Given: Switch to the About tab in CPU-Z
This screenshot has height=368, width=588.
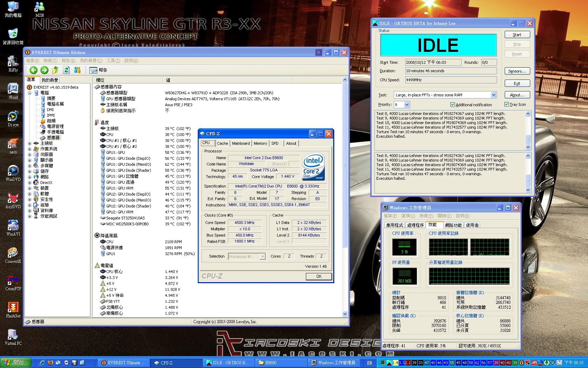Looking at the screenshot, I should [x=291, y=143].
